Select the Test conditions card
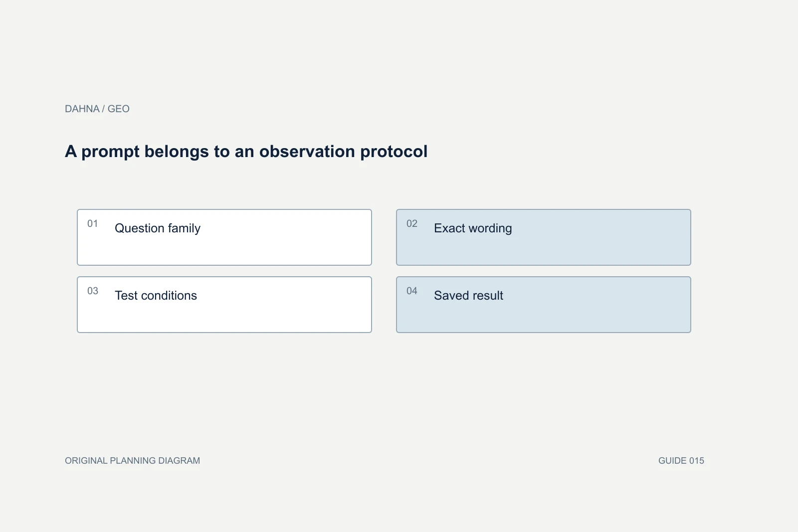 224,305
